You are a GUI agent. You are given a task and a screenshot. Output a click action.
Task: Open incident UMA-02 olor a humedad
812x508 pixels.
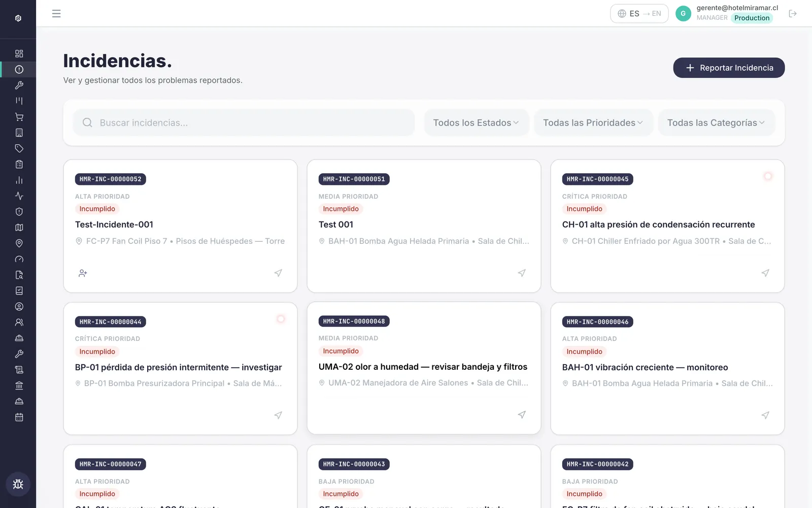click(x=423, y=367)
